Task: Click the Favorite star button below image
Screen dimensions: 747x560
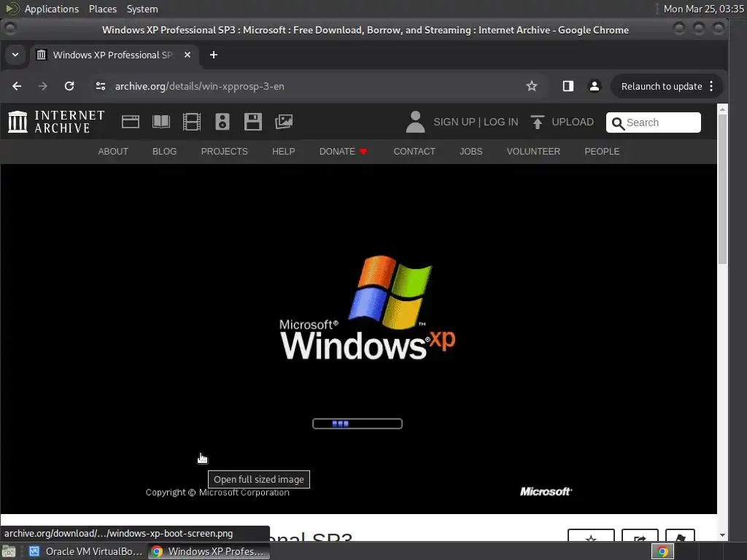Action: (591, 536)
